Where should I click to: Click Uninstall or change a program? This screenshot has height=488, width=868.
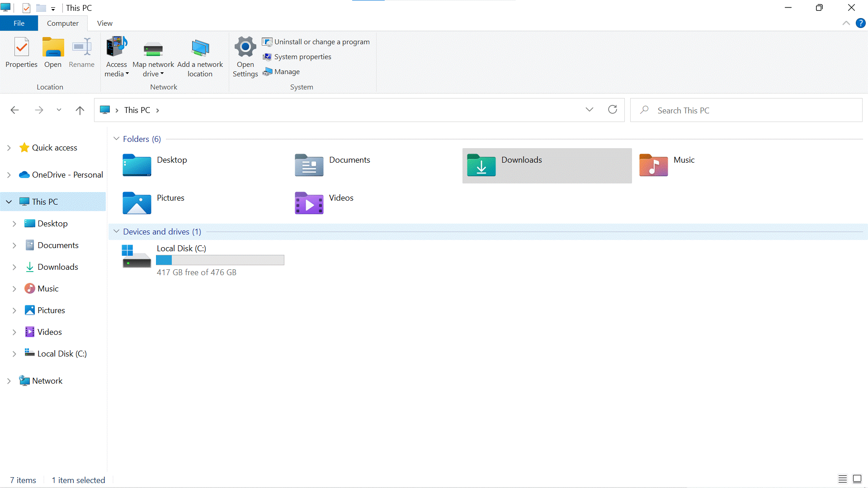click(316, 42)
